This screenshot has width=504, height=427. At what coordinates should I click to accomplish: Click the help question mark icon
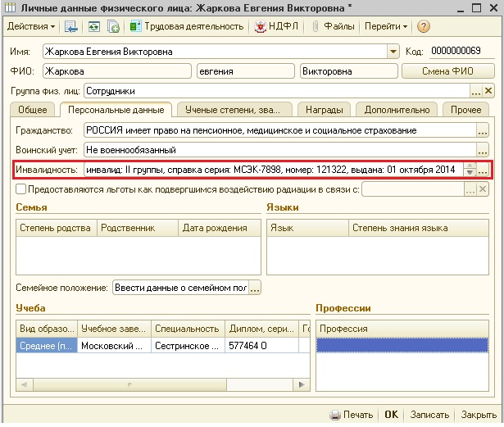(x=424, y=26)
